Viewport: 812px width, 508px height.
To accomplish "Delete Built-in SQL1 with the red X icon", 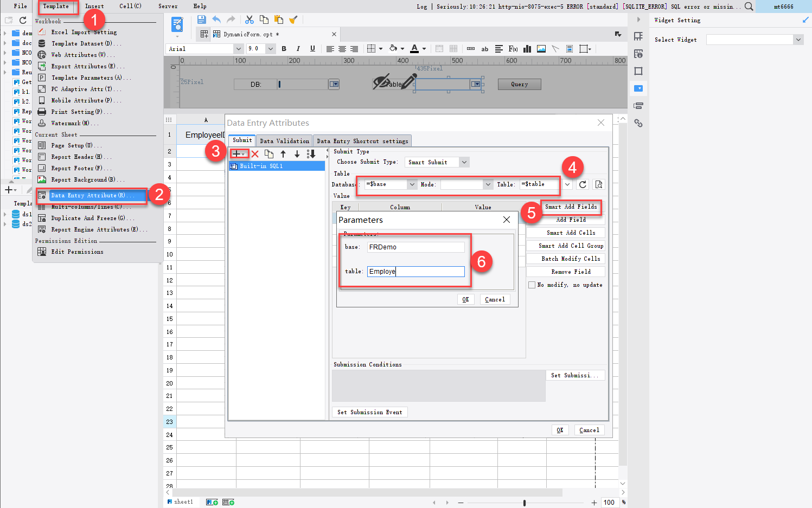I will 255,153.
